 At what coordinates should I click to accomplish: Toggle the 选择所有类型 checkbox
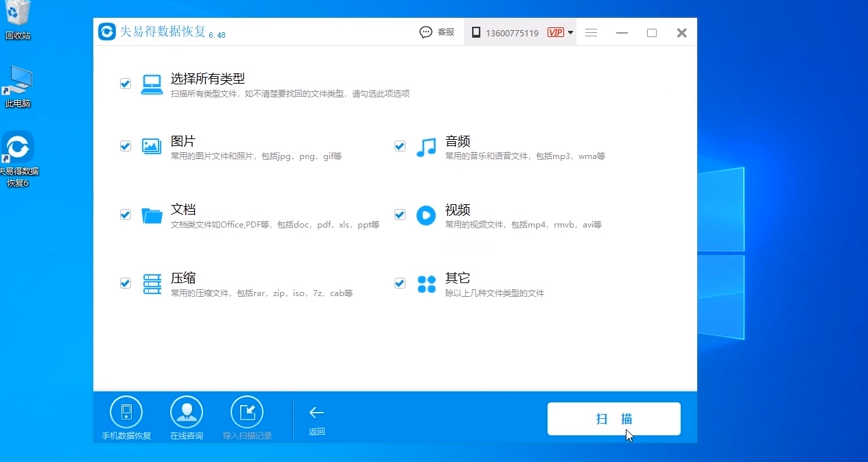pos(126,84)
